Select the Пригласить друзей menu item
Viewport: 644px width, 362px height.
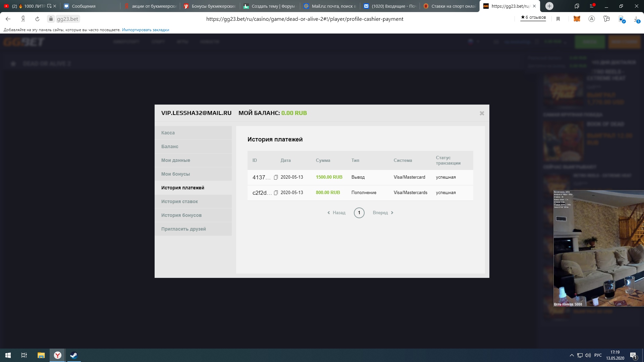pyautogui.click(x=183, y=229)
